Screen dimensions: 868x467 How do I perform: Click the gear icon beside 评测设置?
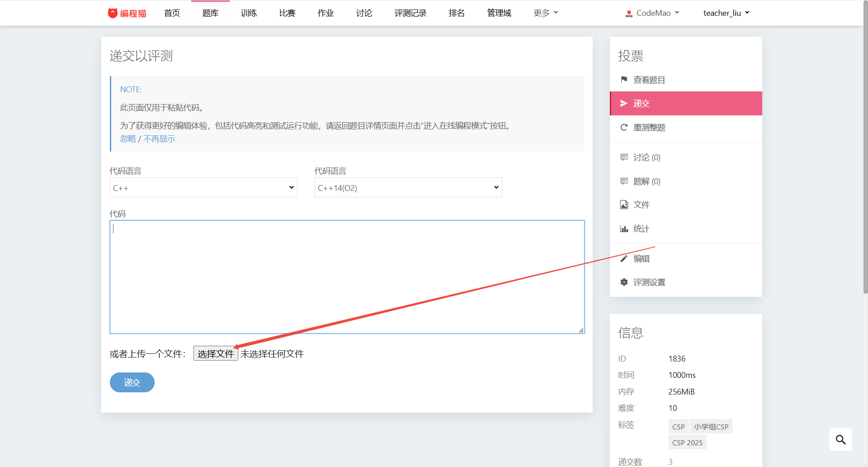624,282
